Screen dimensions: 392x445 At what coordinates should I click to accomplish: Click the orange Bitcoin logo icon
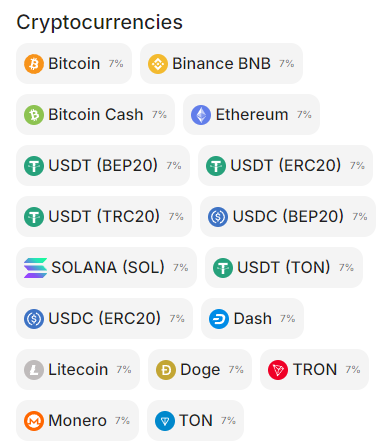[x=34, y=64]
